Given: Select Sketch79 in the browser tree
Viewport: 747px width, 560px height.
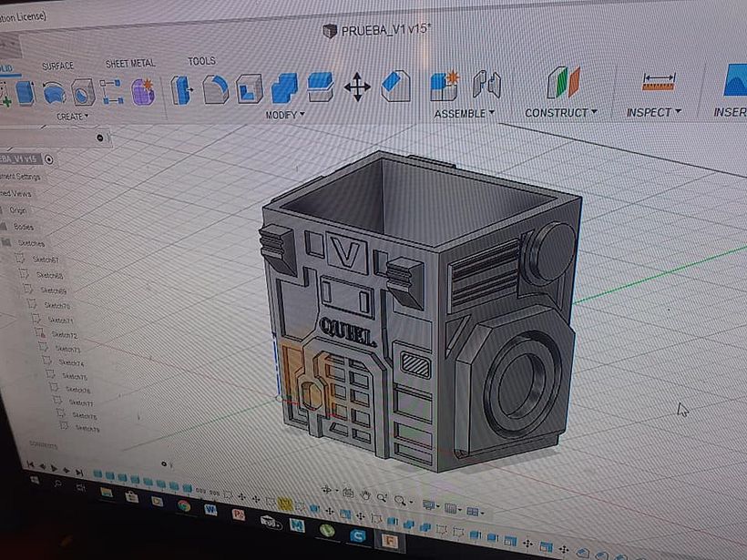Looking at the screenshot, I should [87, 428].
